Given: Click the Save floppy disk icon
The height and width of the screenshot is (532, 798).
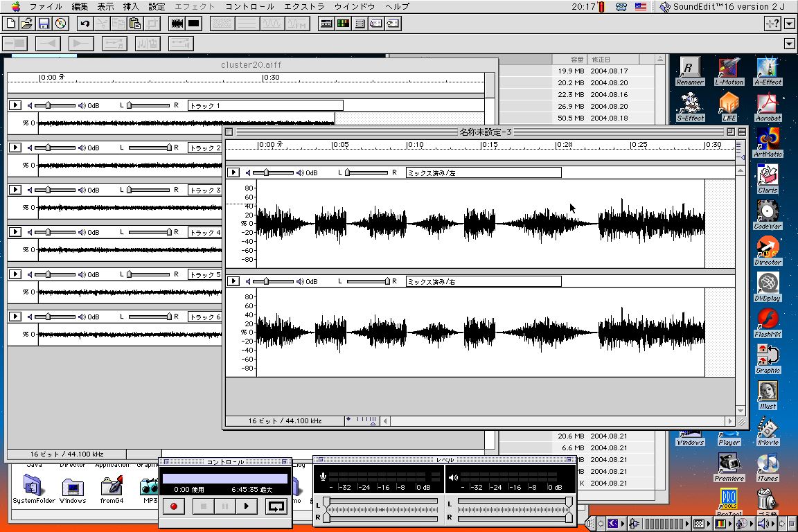Looking at the screenshot, I should tap(44, 24).
